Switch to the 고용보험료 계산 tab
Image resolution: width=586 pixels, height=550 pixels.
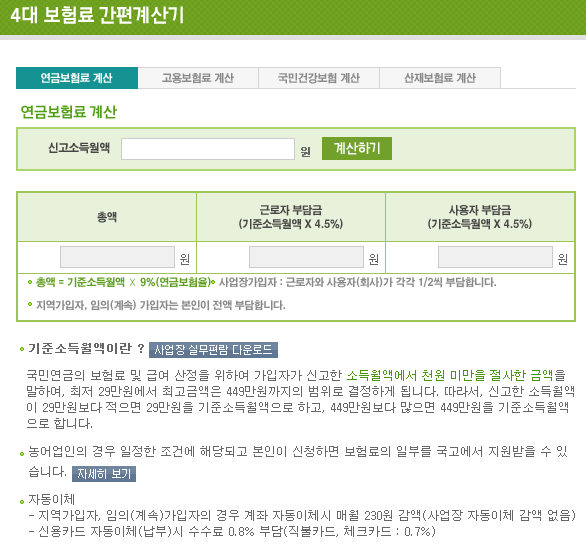tap(198, 78)
